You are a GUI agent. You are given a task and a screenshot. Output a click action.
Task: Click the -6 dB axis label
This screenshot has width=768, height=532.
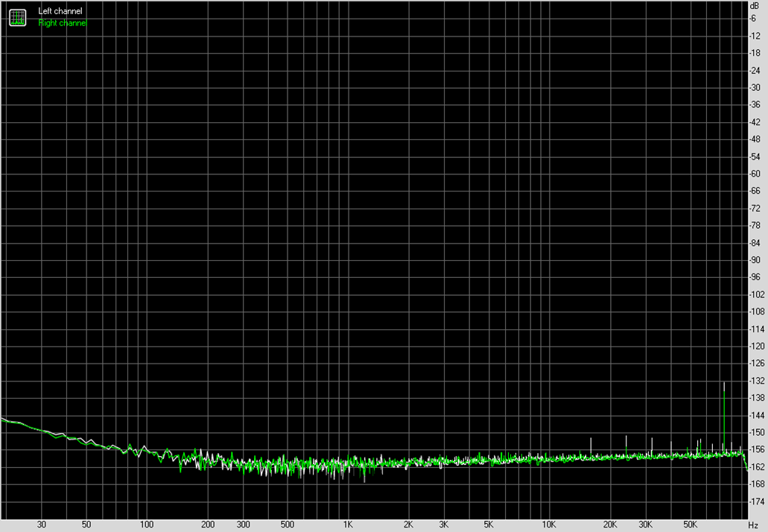[753, 18]
